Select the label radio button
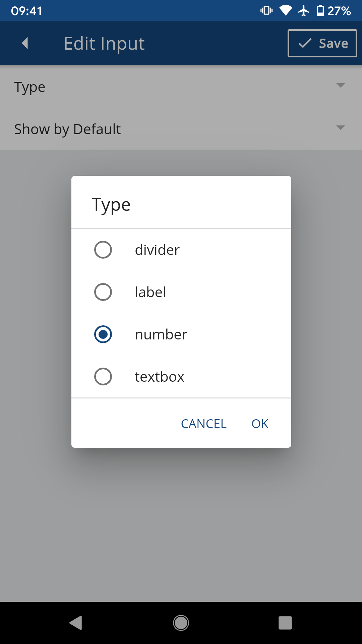The height and width of the screenshot is (644, 362). click(103, 292)
